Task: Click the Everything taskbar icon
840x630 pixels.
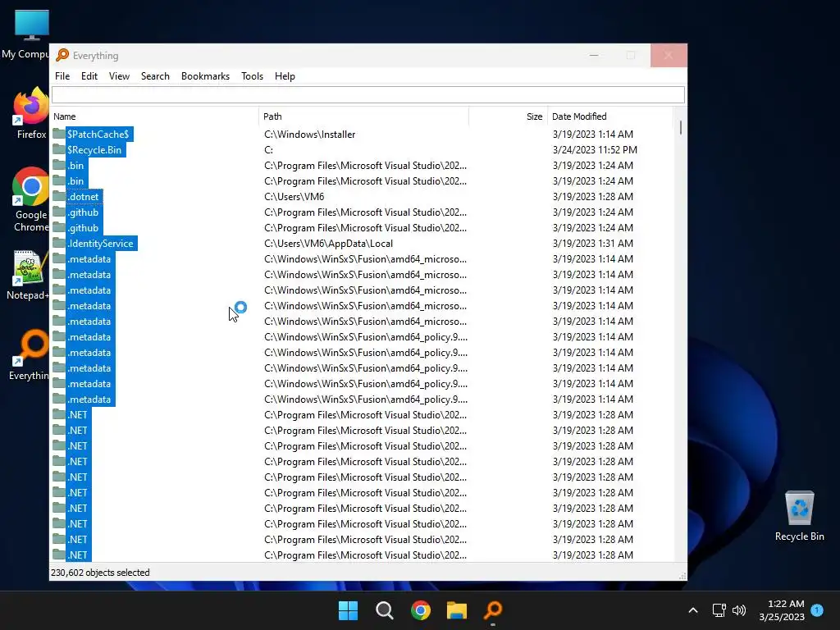Action: click(493, 610)
